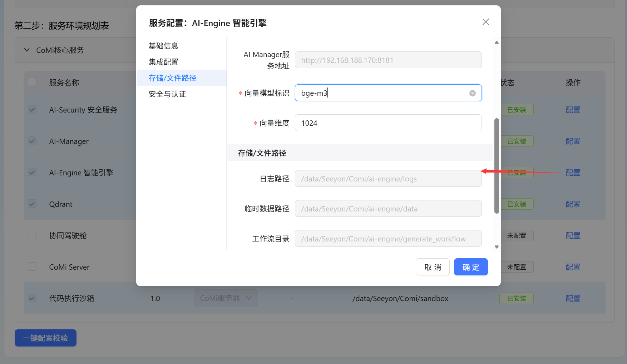Open the CoMi服务器 dropdown
The image size is (627, 364).
tap(226, 298)
